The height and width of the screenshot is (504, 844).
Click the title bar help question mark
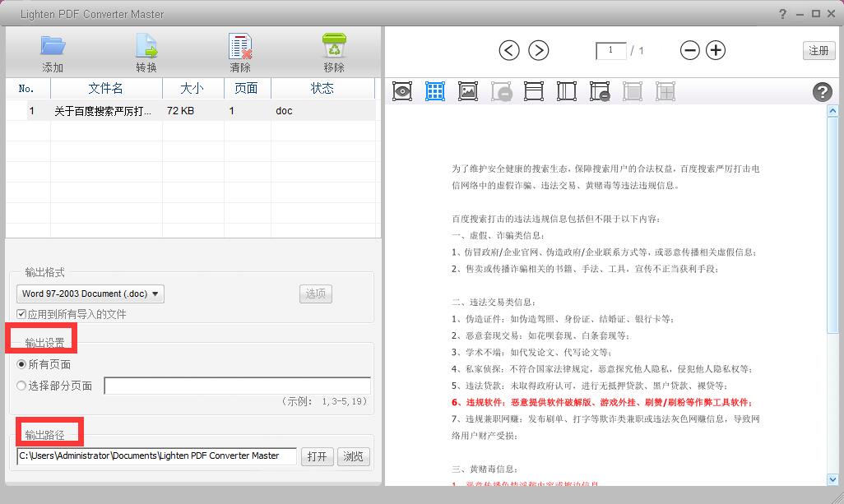coord(782,14)
